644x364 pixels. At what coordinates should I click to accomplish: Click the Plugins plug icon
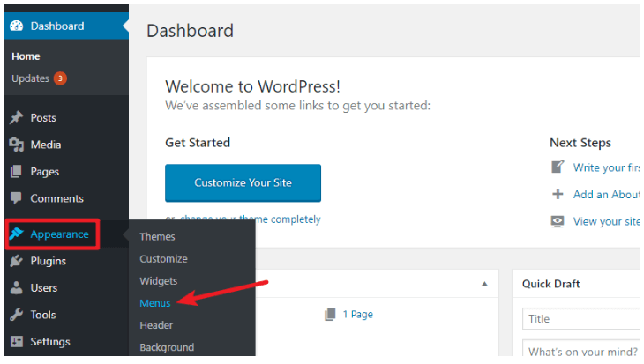tap(17, 261)
